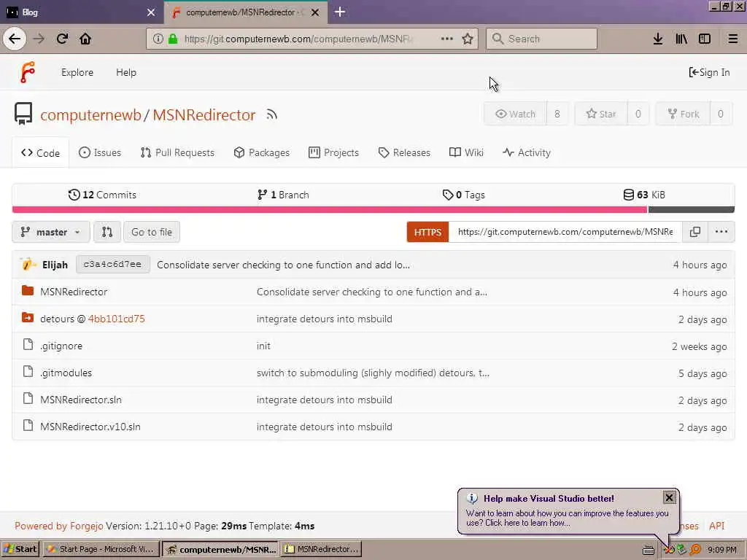This screenshot has height=560, width=747.
Task: Click the pink language statistics bar
Action: pos(330,209)
